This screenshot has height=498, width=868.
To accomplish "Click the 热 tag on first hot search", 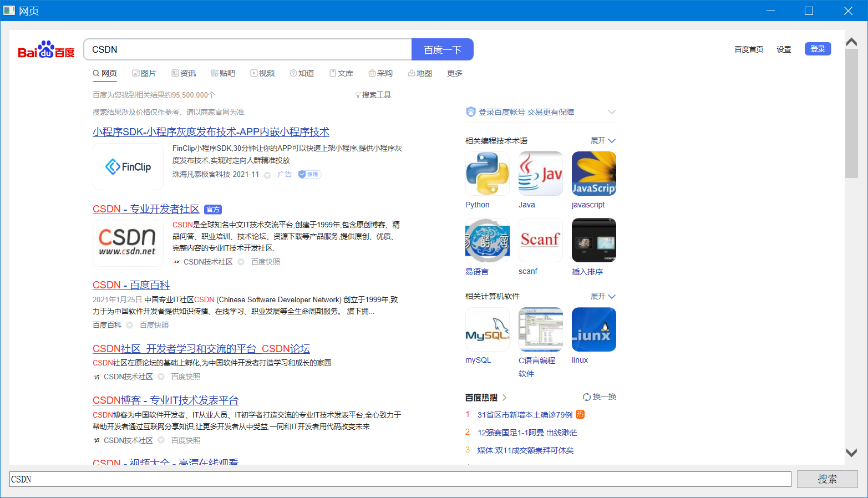I will click(x=580, y=414).
